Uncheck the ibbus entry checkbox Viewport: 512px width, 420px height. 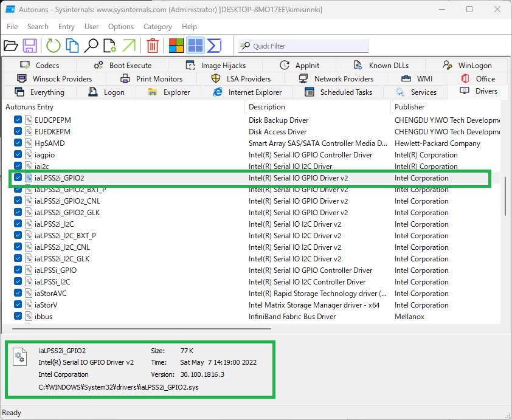(x=18, y=316)
